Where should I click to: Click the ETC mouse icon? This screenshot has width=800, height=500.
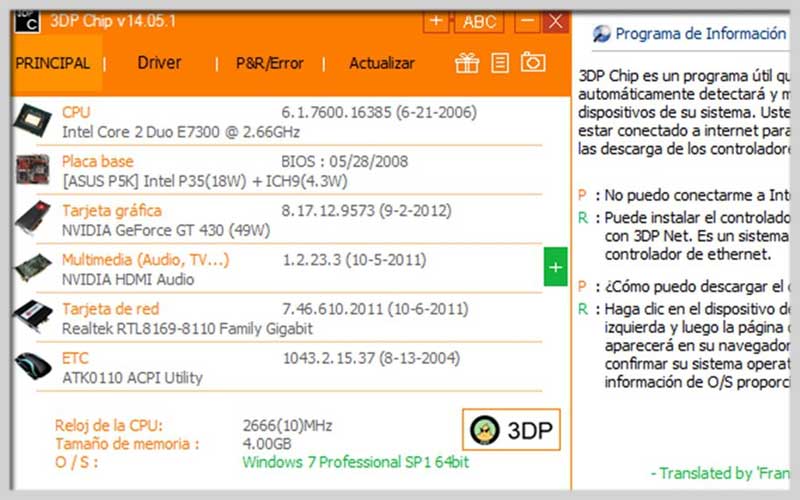pyautogui.click(x=33, y=365)
